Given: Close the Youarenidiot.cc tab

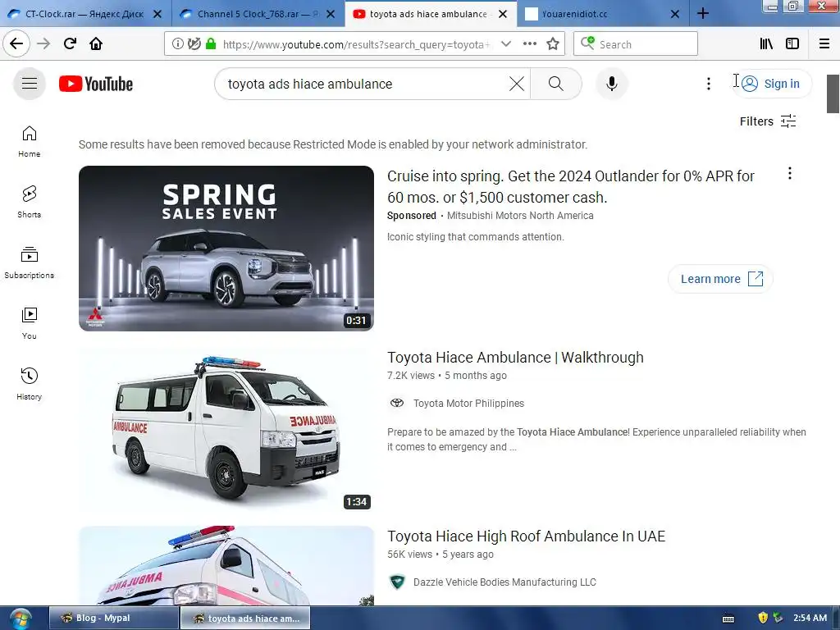Looking at the screenshot, I should coord(675,14).
